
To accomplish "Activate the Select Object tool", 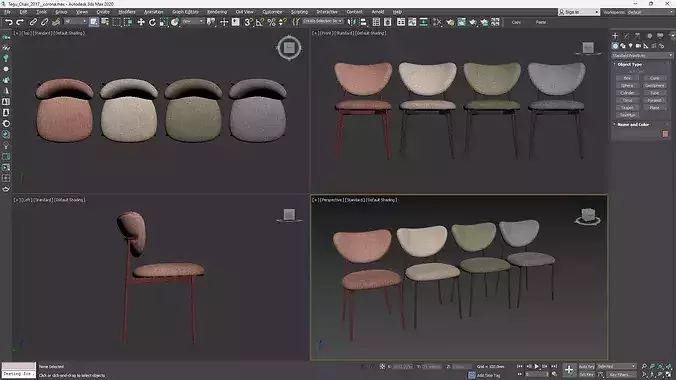I will (94, 22).
